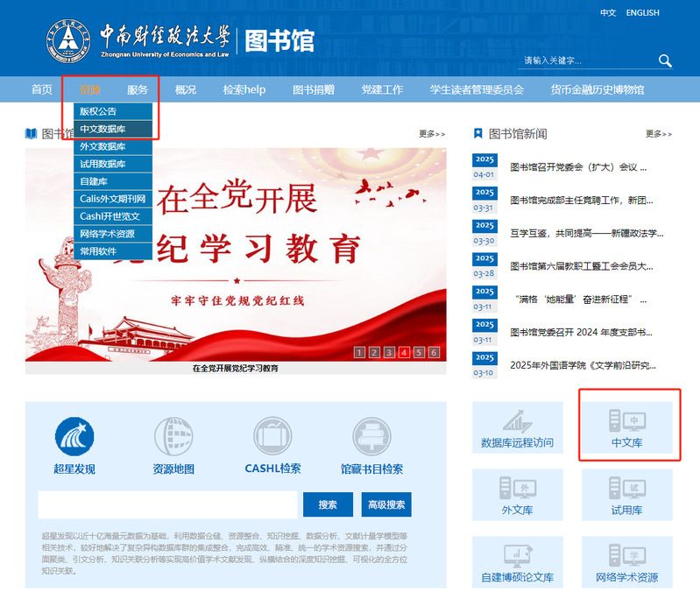This screenshot has width=700, height=592.
Task: Open 超星发现 discovery icon
Action: [x=74, y=436]
